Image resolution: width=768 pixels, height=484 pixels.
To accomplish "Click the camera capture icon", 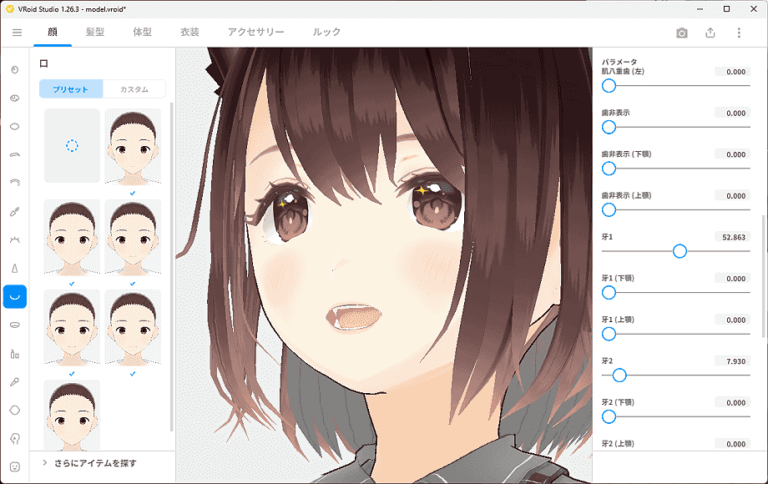I will pos(682,32).
